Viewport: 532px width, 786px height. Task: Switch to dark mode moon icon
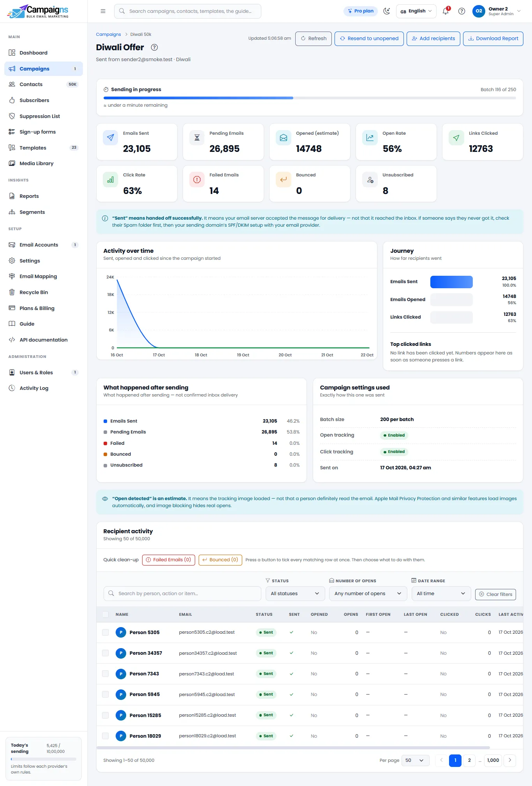point(386,11)
